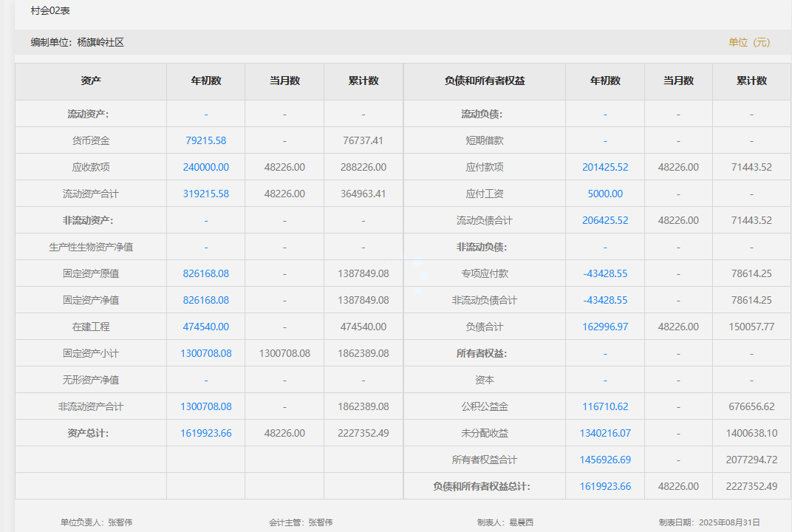The width and height of the screenshot is (792, 532).
Task: Open the 固定资产小计 opening balance link
Action: (x=205, y=353)
